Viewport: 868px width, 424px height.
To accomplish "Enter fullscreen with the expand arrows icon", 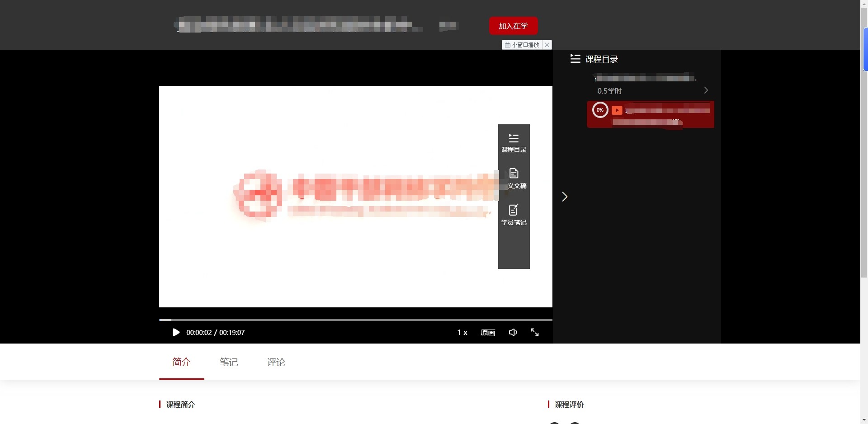I will [x=534, y=332].
